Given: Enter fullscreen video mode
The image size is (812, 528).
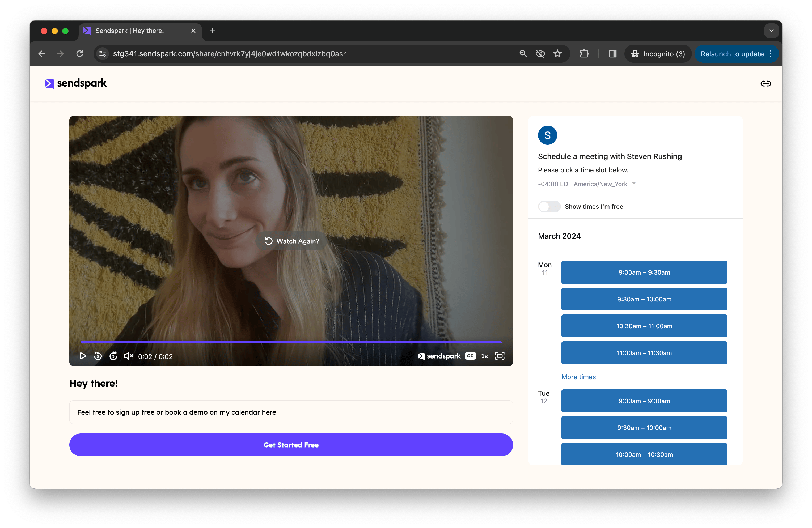Looking at the screenshot, I should tap(500, 356).
